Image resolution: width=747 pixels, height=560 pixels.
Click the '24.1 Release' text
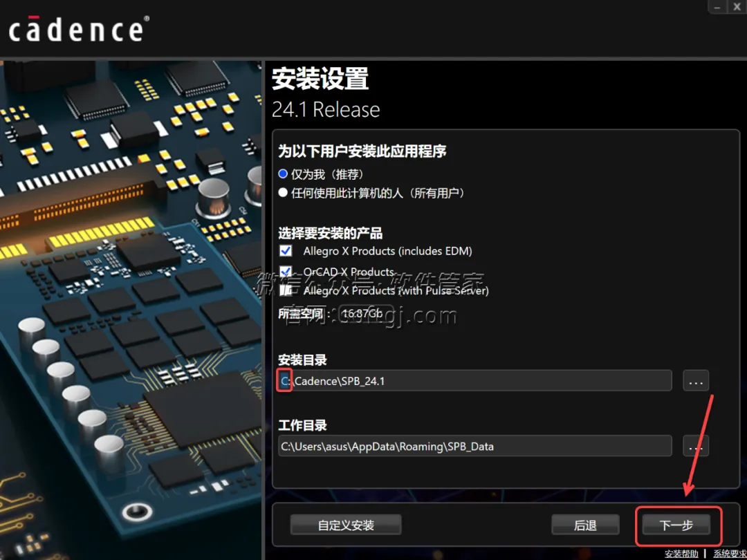pyautogui.click(x=326, y=109)
